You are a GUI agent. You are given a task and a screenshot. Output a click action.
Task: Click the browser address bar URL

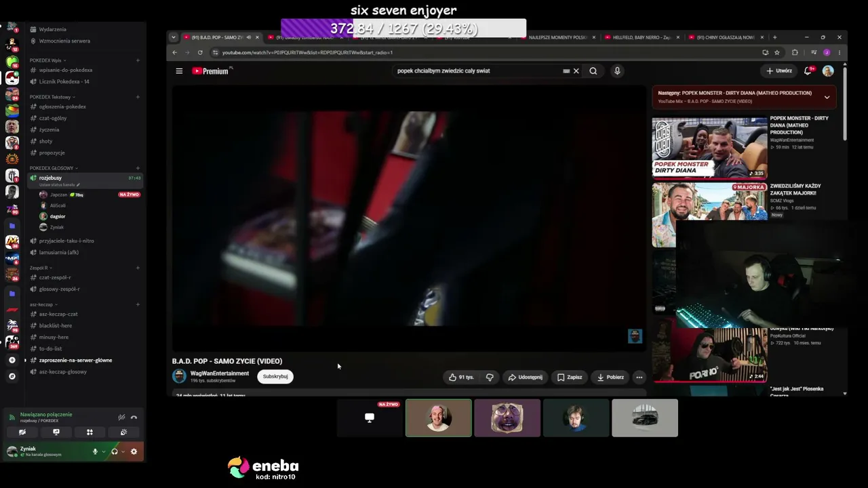(x=307, y=52)
